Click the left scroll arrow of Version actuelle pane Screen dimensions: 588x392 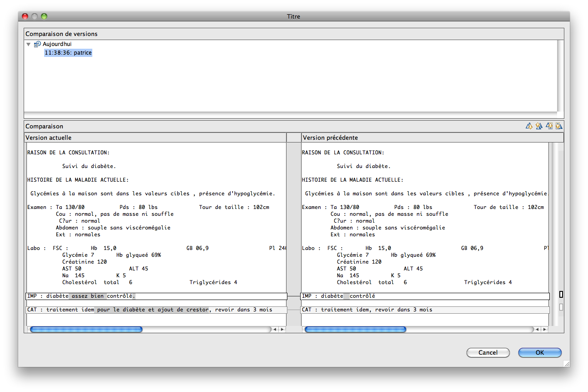[x=276, y=329]
